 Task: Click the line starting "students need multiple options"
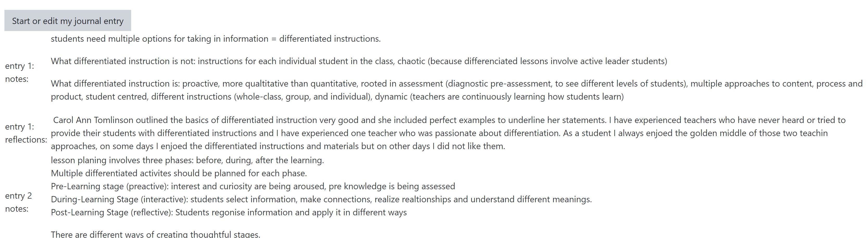click(216, 39)
